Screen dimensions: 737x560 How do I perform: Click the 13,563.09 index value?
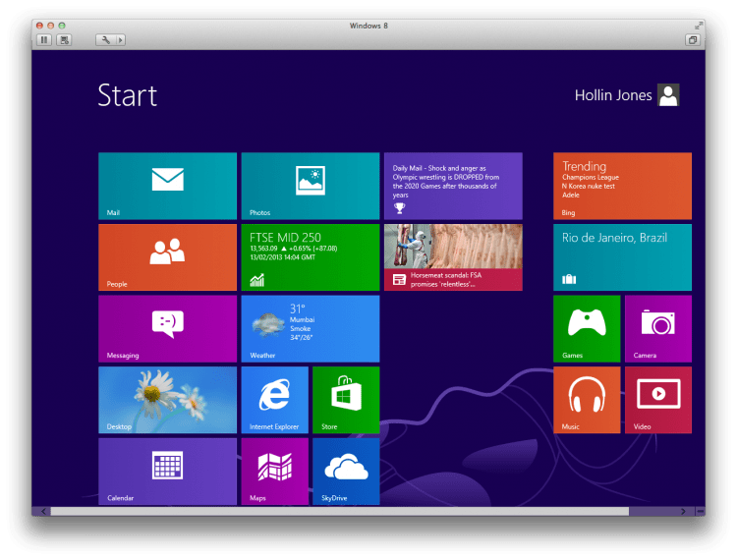[263, 248]
